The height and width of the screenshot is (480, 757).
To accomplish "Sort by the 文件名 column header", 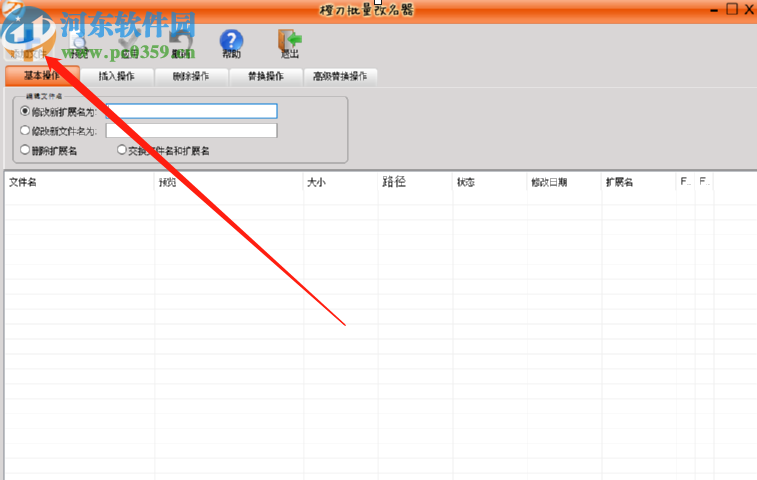I will coord(80,182).
